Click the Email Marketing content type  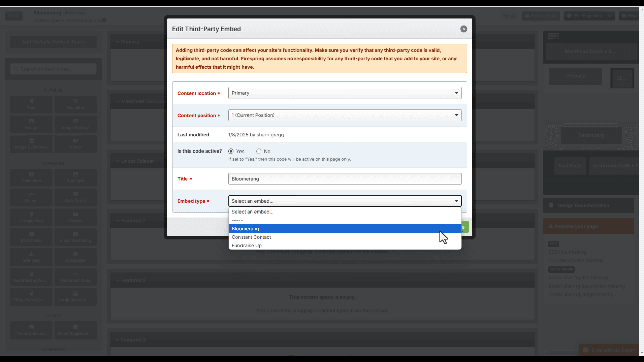tap(75, 237)
